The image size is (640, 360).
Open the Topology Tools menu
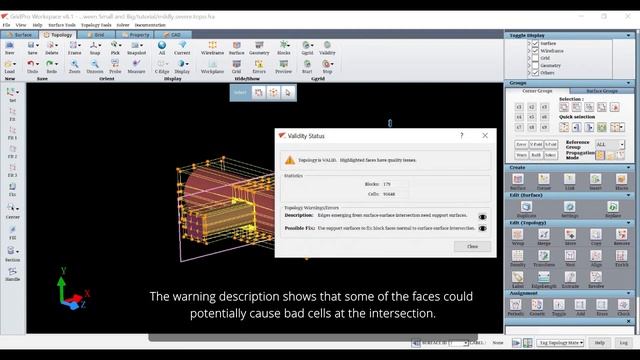pyautogui.click(x=96, y=25)
